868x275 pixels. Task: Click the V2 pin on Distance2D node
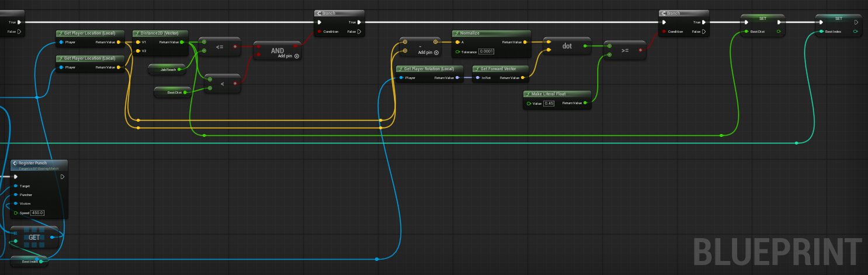click(138, 51)
